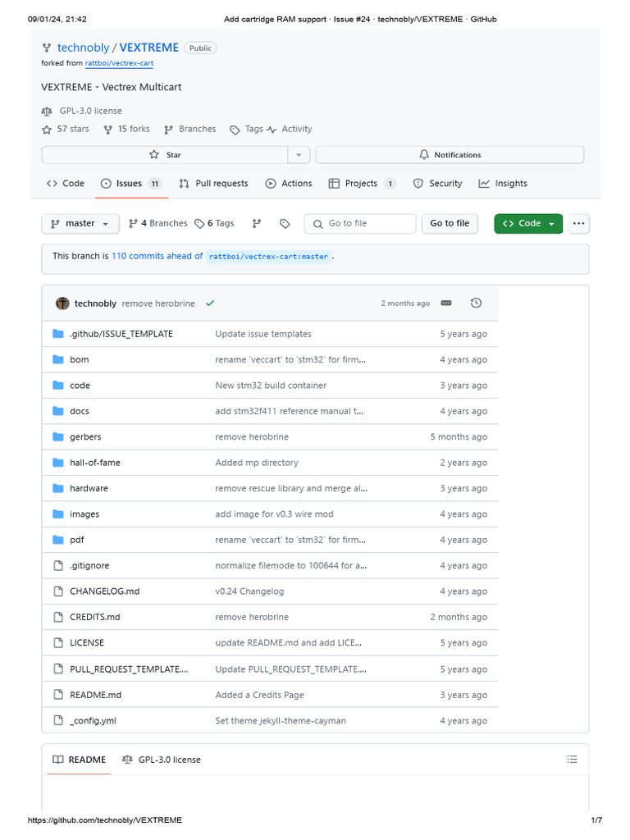
Task: Open the rattboi/vectrex-cart:master reference
Action: 268,257
